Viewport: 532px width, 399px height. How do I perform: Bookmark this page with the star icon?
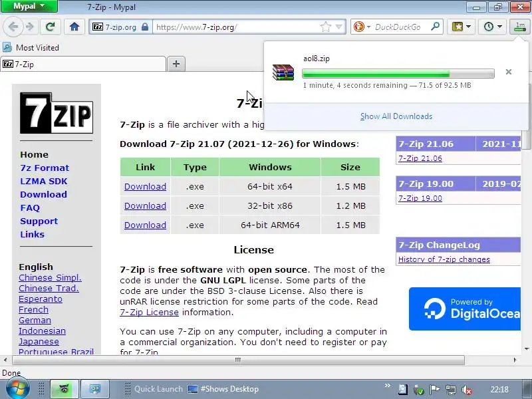pos(325,27)
